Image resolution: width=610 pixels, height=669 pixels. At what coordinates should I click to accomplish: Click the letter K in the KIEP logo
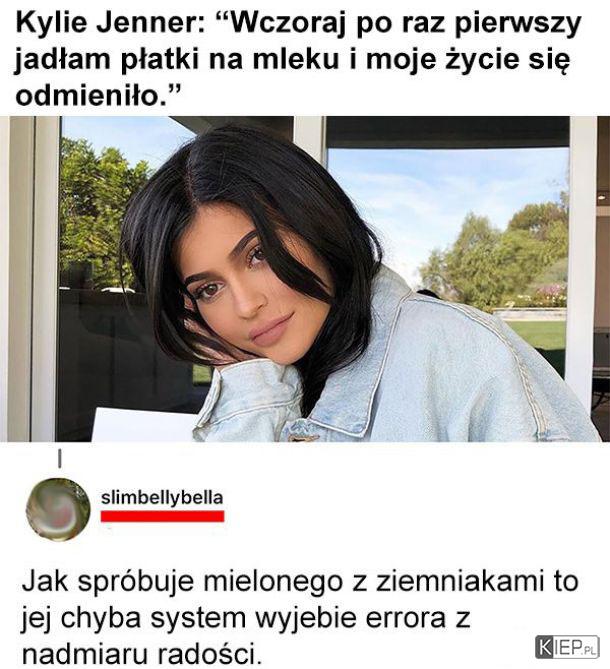(x=546, y=646)
